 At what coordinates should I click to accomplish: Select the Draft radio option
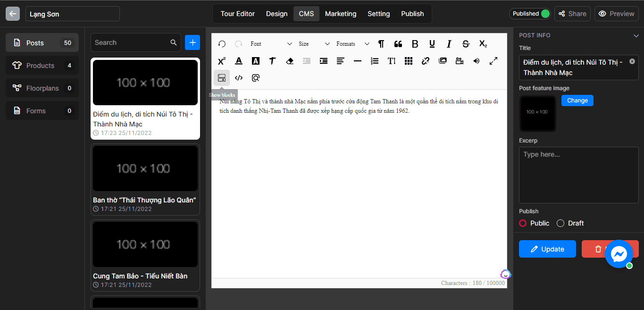click(560, 223)
